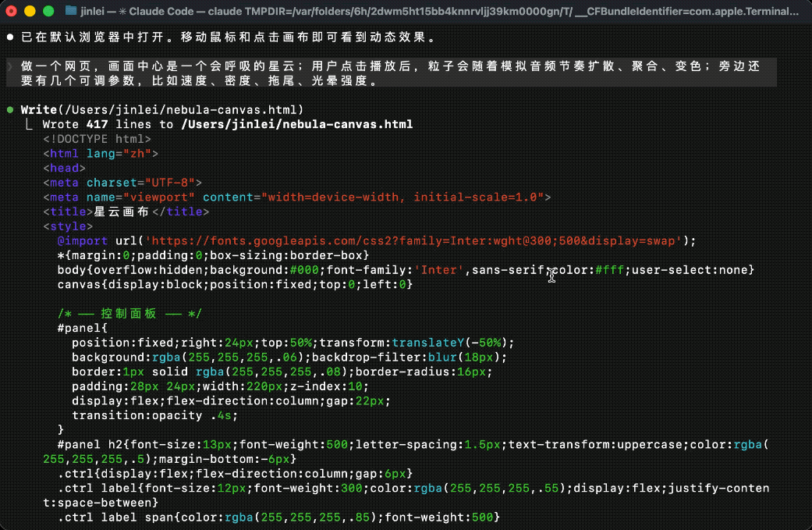The width and height of the screenshot is (812, 530).
Task: Click the "<!DOCTYPE html>" line
Action: point(98,139)
